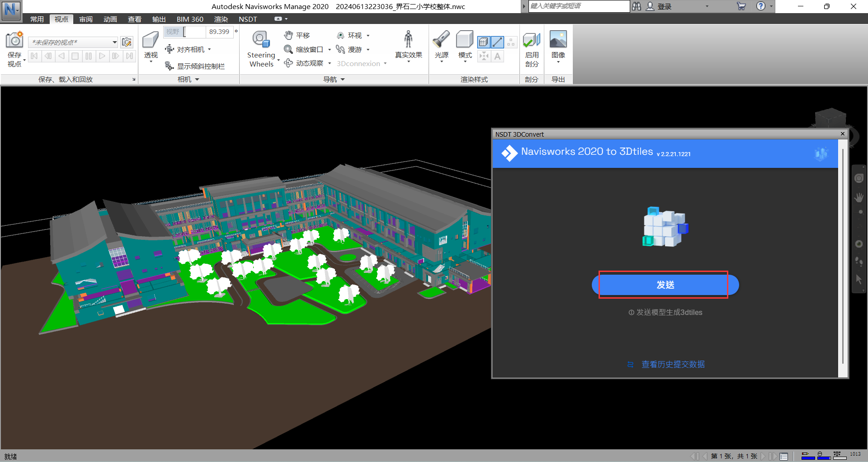Screen dimensions: 868x462
Task: Click the pan hand icon on navigation bar
Action: tap(859, 197)
